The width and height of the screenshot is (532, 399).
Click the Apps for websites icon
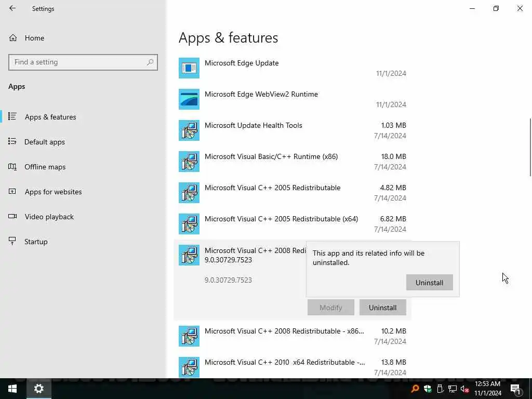click(12, 191)
